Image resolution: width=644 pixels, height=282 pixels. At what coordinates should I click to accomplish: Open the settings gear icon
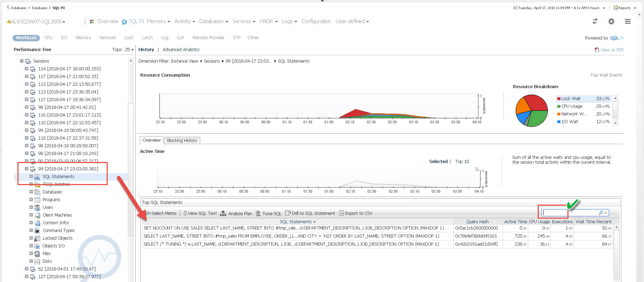tap(611, 21)
